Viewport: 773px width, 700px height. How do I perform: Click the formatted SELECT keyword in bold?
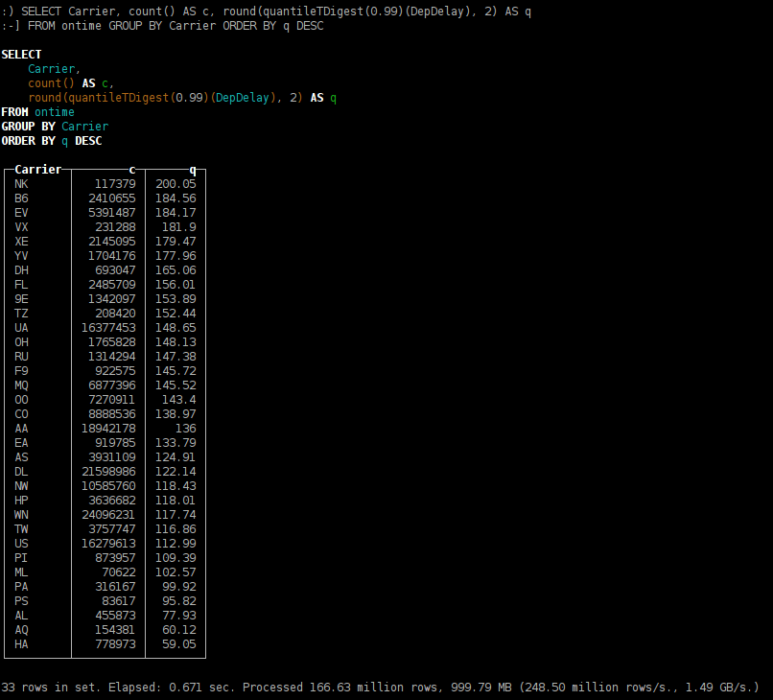[x=21, y=55]
